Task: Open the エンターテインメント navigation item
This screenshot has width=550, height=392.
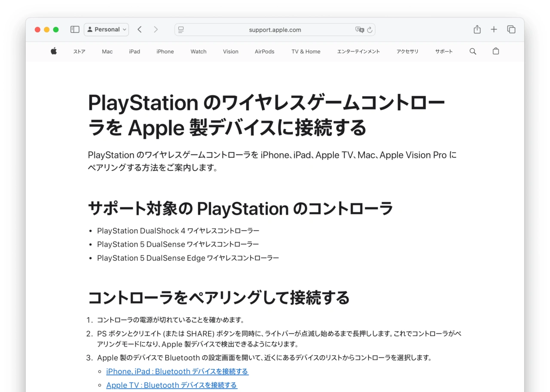Action: point(358,52)
